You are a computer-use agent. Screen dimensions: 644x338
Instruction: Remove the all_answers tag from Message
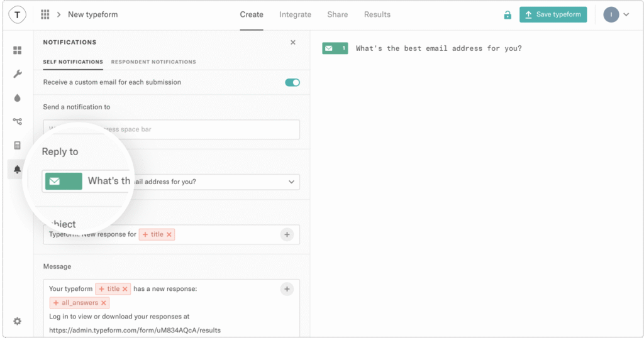click(104, 303)
